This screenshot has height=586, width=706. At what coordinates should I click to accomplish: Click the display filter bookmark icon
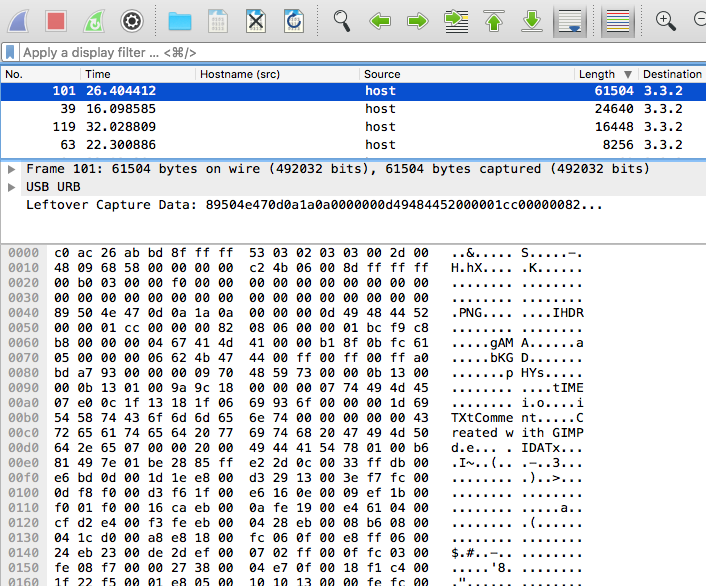[10, 52]
